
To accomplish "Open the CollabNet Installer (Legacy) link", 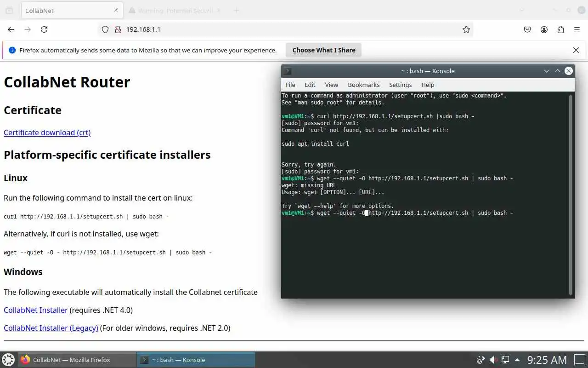I will pos(51,328).
